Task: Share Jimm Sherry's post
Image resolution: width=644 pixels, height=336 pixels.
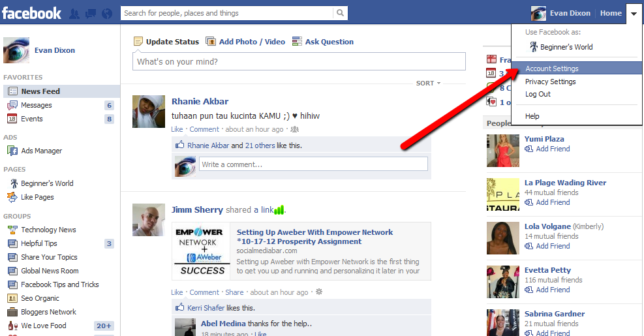Action: [x=234, y=292]
